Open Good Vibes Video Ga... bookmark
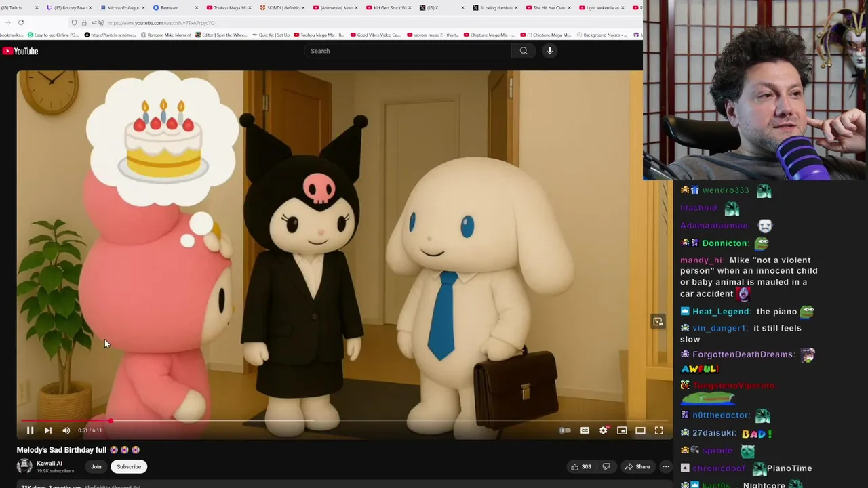The width and height of the screenshot is (868, 488). [375, 35]
